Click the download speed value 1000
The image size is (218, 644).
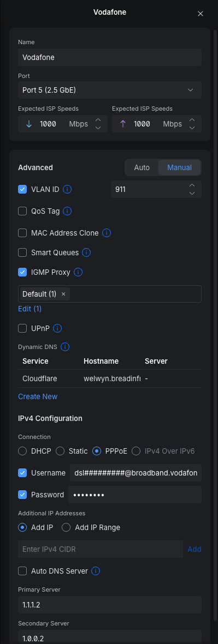point(48,124)
